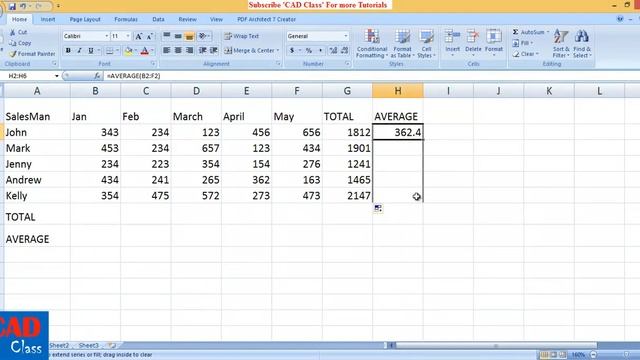Viewport: 640px width, 360px height.
Task: Switch to the Insert ribbon tab
Action: tap(48, 19)
